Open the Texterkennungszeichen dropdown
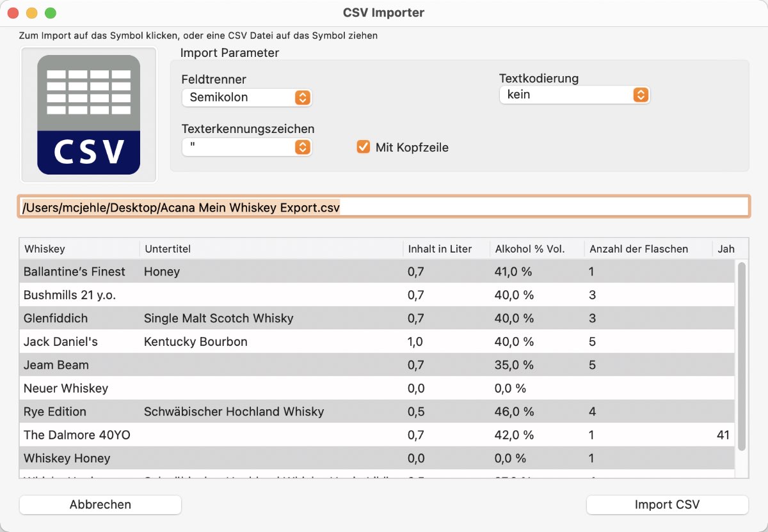The width and height of the screenshot is (768, 532). pos(247,147)
